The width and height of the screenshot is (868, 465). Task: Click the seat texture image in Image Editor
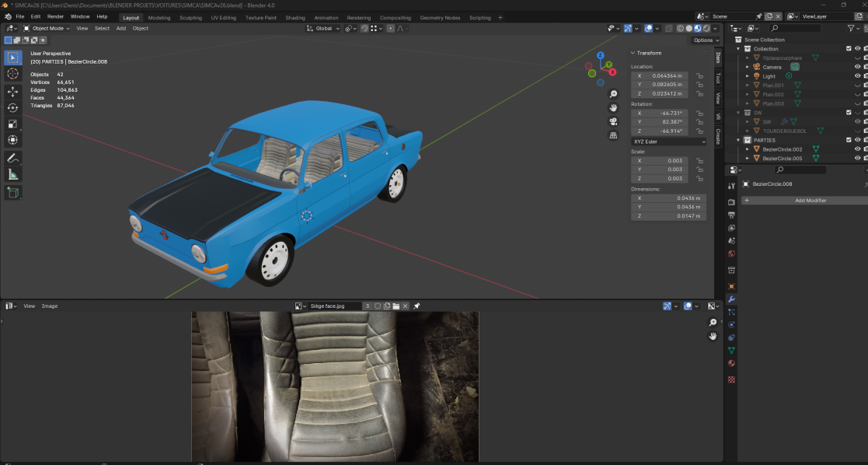(x=335, y=385)
